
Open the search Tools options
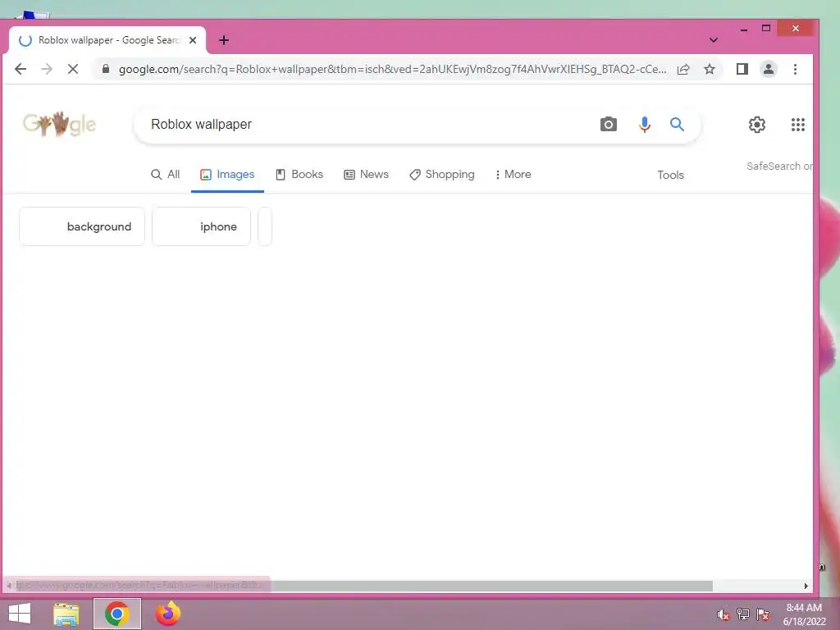coord(670,175)
